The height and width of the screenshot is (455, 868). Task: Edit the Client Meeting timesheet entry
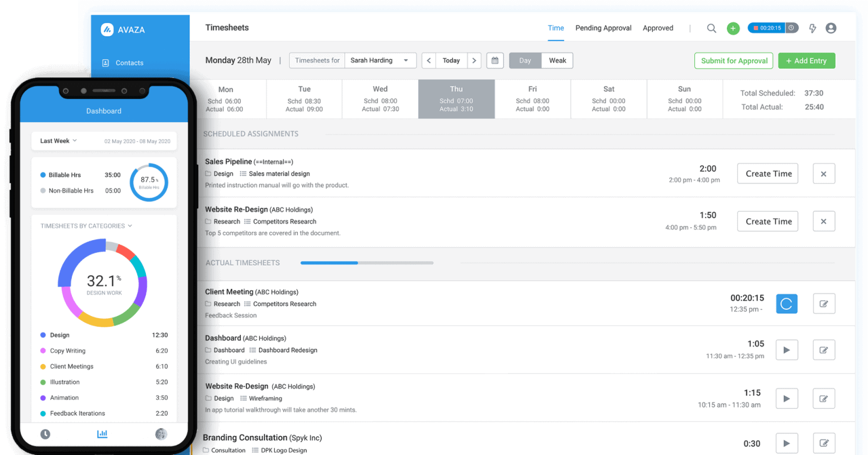click(x=823, y=304)
